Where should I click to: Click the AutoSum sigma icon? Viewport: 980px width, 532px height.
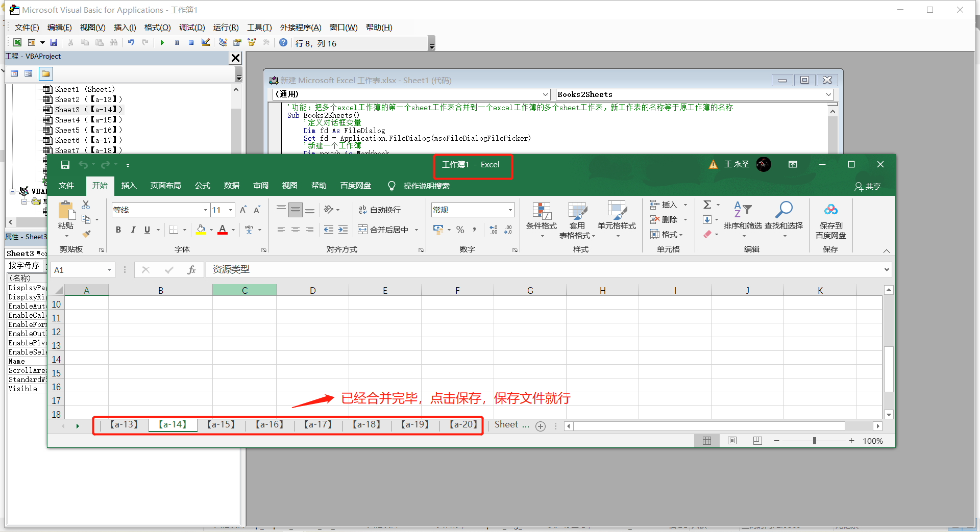(707, 205)
